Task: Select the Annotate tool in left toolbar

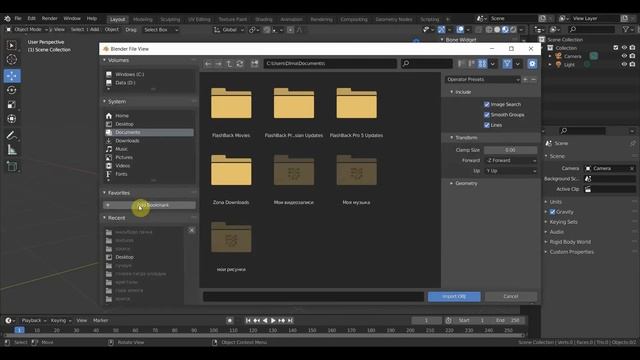Action: (x=11, y=136)
